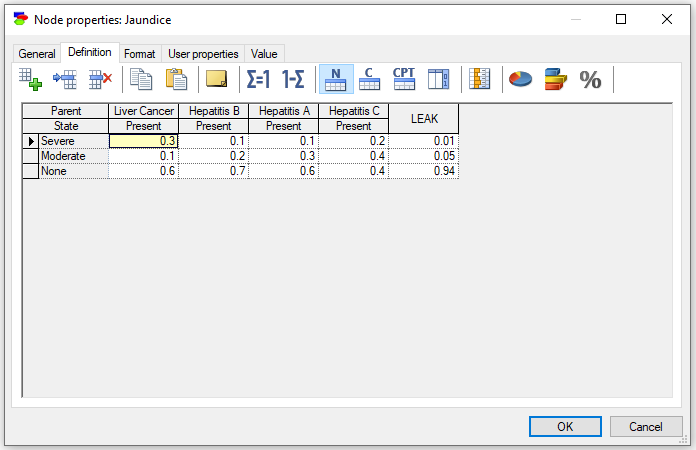This screenshot has height=450, width=696.
Task: Click the State header cell
Action: click(x=66, y=126)
